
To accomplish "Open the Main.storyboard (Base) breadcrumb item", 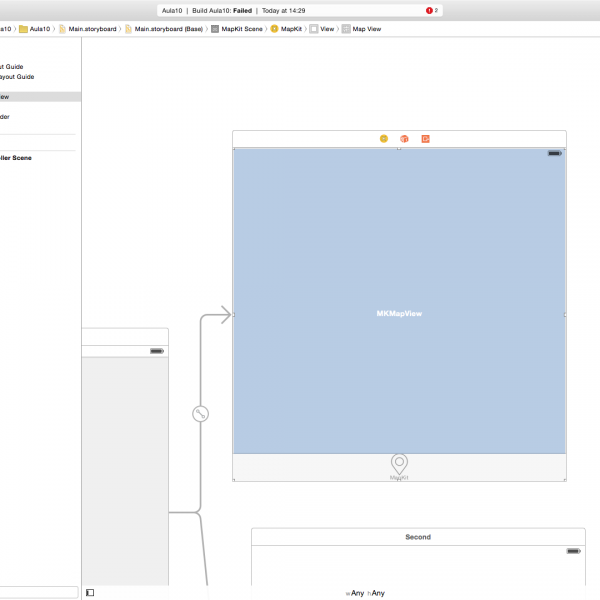I will click(164, 29).
